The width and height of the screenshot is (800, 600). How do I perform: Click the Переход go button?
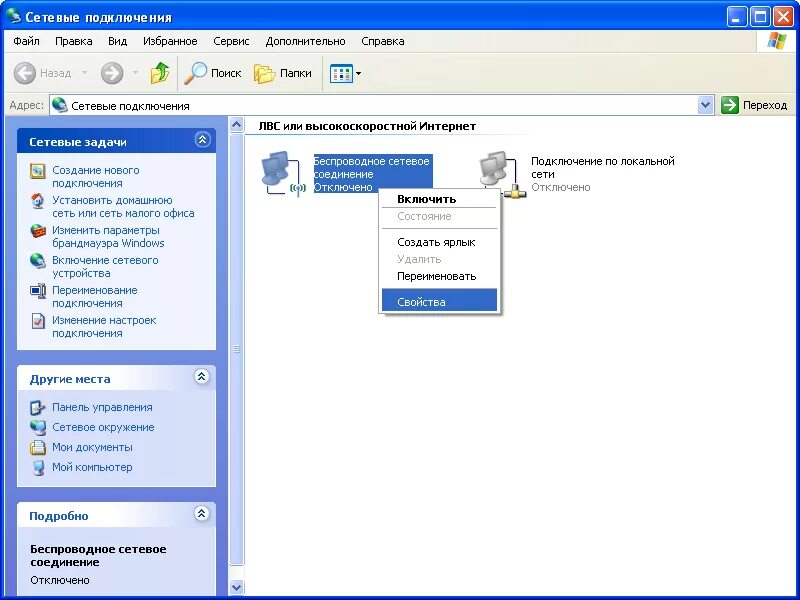754,105
